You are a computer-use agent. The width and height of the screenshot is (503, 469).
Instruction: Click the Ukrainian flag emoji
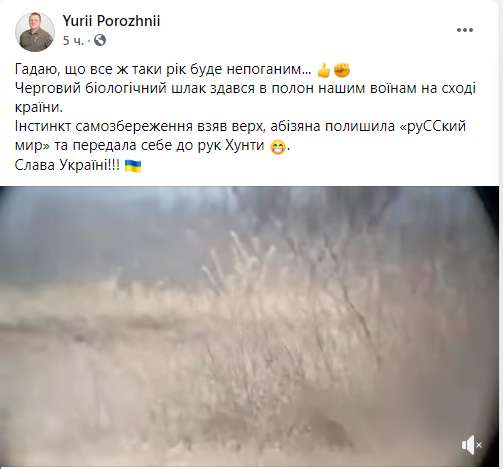pyautogui.click(x=133, y=166)
